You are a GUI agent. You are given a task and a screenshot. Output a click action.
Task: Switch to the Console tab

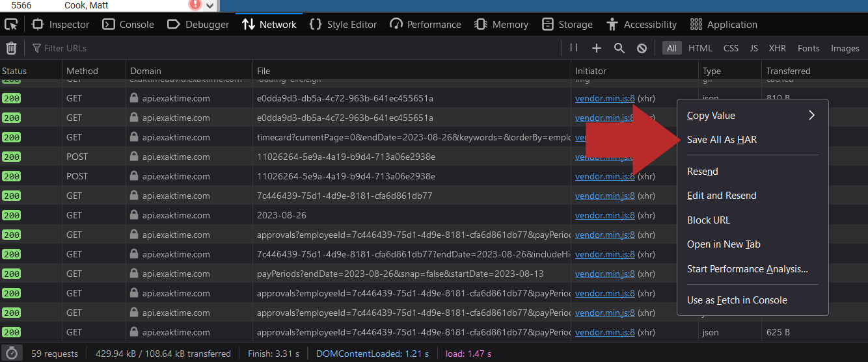point(128,25)
